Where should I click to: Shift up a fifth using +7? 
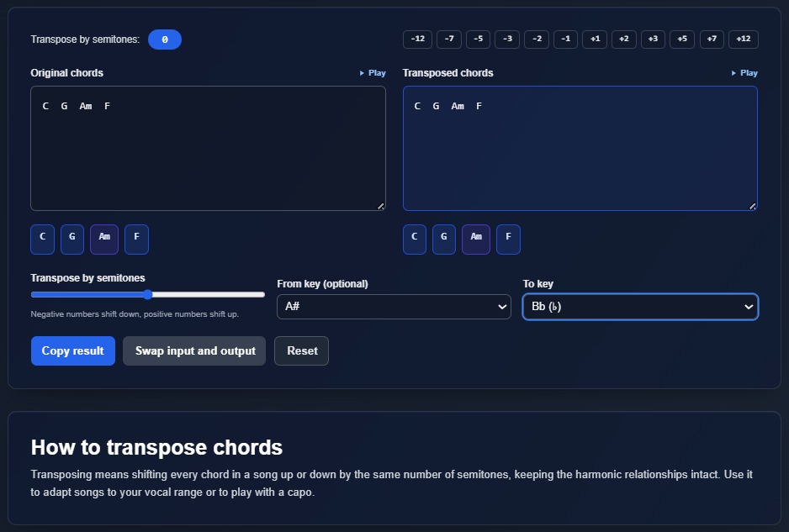(x=712, y=39)
